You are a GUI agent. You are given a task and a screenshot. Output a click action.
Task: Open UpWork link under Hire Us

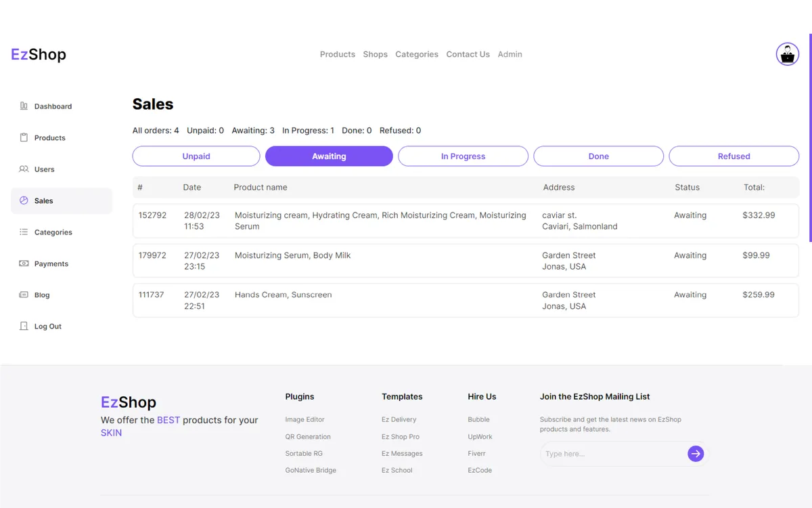point(480,437)
